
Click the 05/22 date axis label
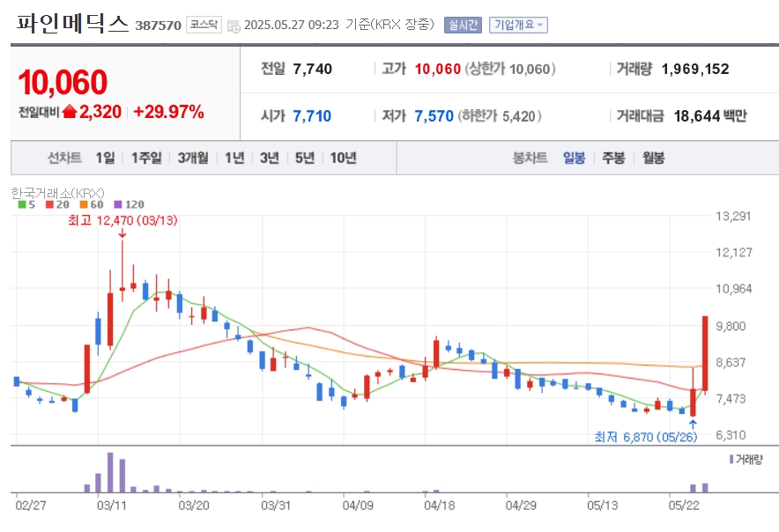tap(684, 506)
